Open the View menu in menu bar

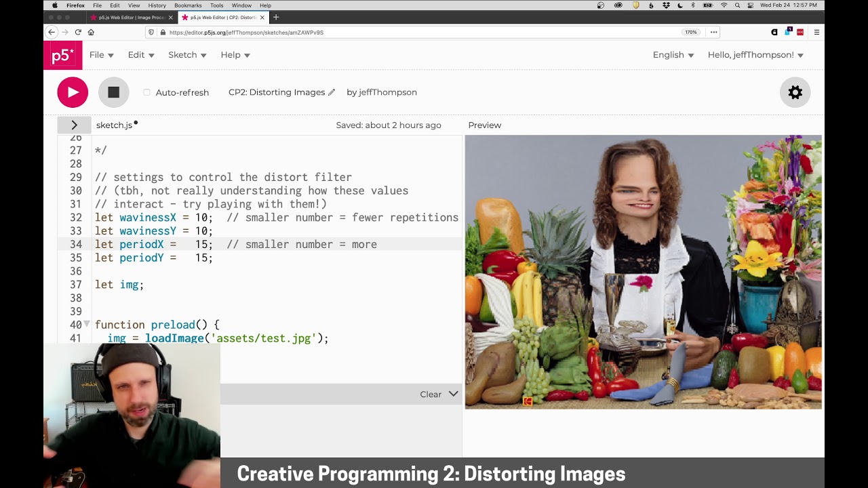coord(134,5)
